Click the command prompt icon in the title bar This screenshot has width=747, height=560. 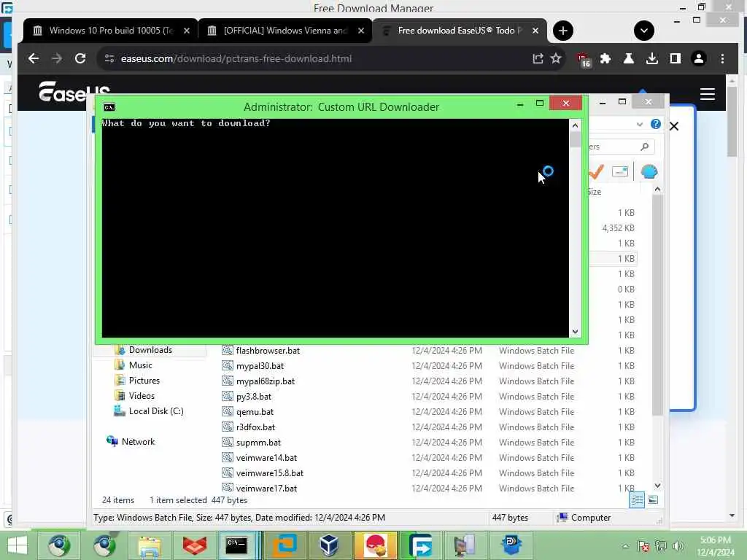point(109,107)
